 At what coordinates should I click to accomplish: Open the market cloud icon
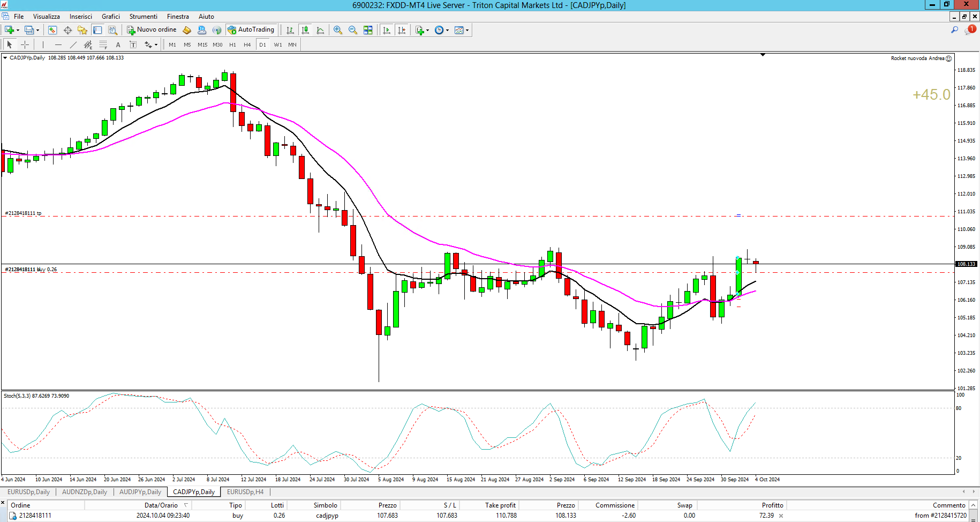(x=202, y=30)
